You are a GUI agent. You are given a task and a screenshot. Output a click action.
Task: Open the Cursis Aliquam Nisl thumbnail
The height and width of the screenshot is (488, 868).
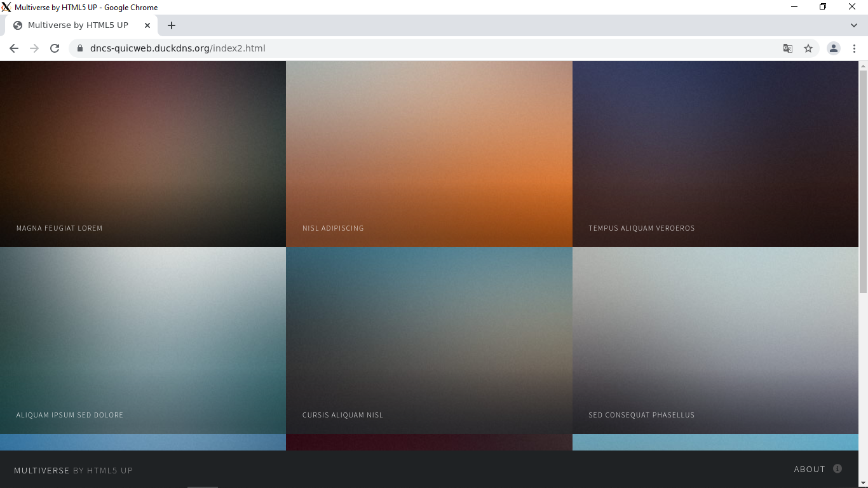429,341
